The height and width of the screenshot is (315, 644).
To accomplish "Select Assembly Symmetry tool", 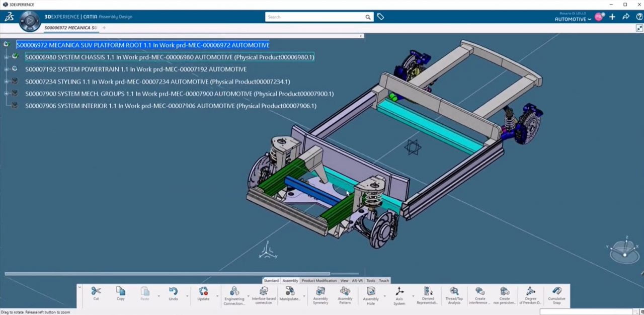I will point(320,291).
